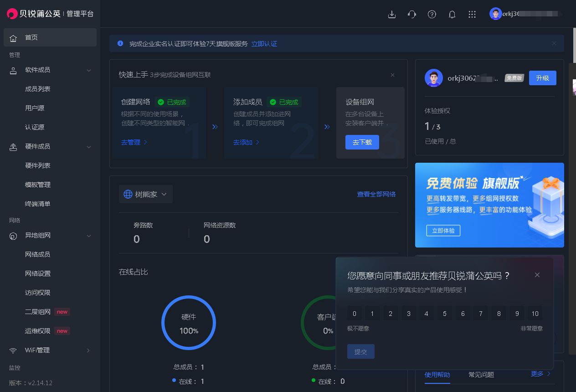Click the 更多 link in help panel
This screenshot has width=576, height=392.
541,374
